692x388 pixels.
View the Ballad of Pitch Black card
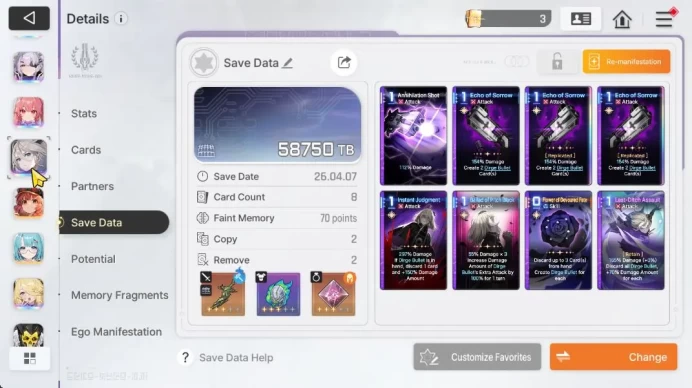(x=486, y=240)
